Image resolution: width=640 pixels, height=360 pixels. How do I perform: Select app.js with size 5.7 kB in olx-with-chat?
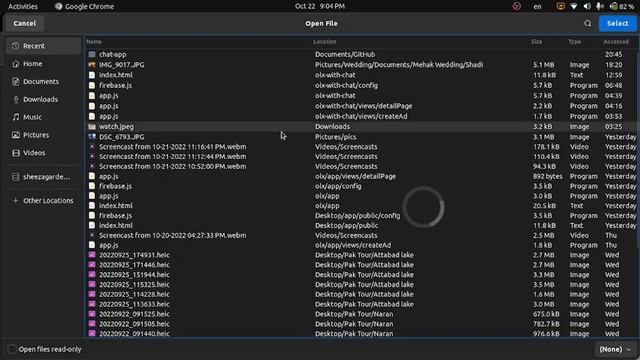coord(361,96)
